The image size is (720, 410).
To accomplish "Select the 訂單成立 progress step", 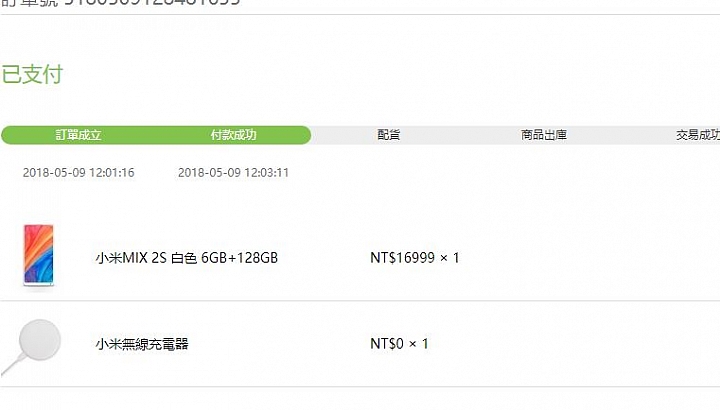I will pyautogui.click(x=78, y=135).
